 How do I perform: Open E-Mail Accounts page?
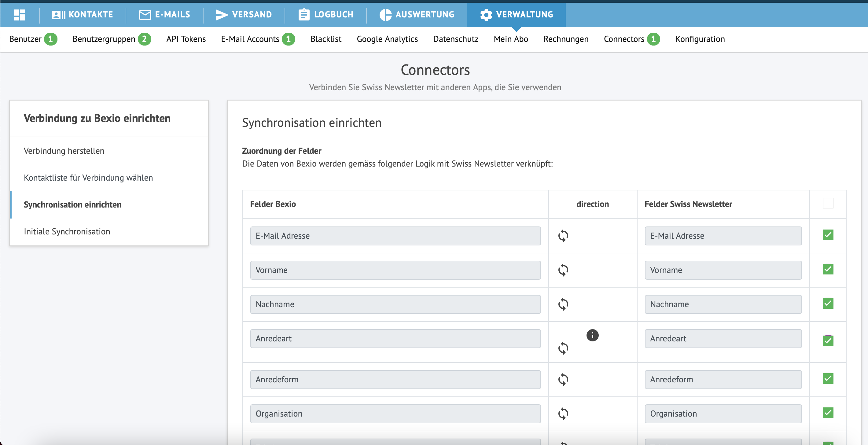coord(250,39)
